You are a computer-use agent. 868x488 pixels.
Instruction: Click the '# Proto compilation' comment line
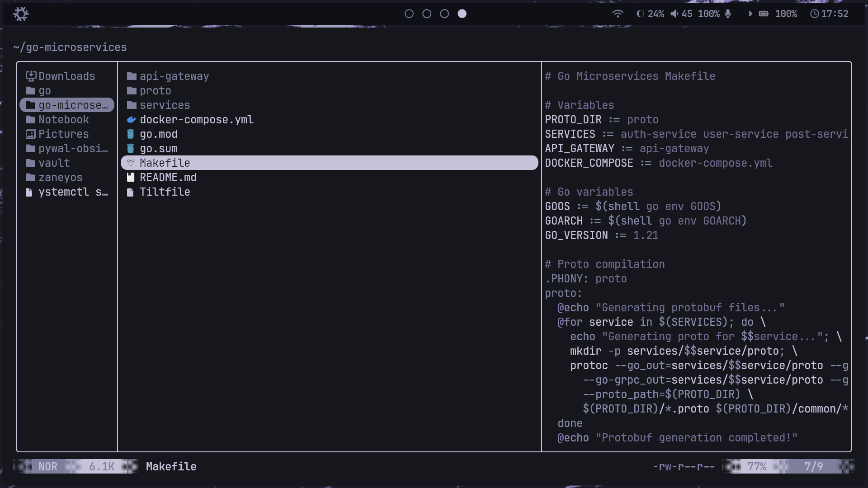tap(605, 264)
